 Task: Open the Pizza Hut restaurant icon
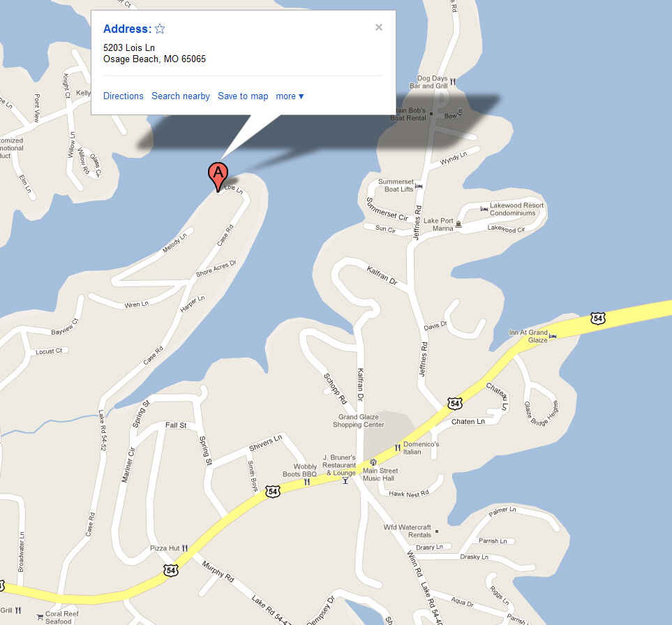click(x=185, y=547)
